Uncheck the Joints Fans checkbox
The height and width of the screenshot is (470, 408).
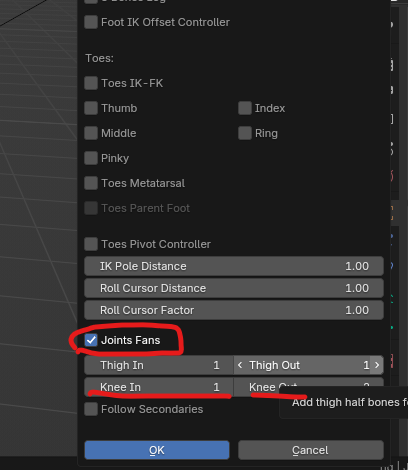coord(91,340)
